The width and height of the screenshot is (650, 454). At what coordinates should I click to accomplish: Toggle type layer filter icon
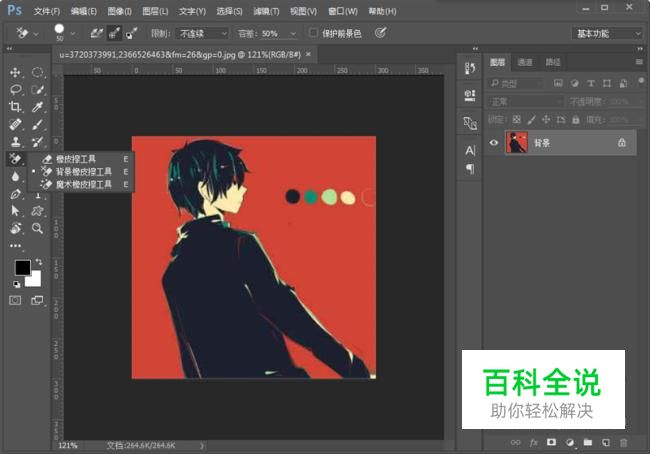591,83
